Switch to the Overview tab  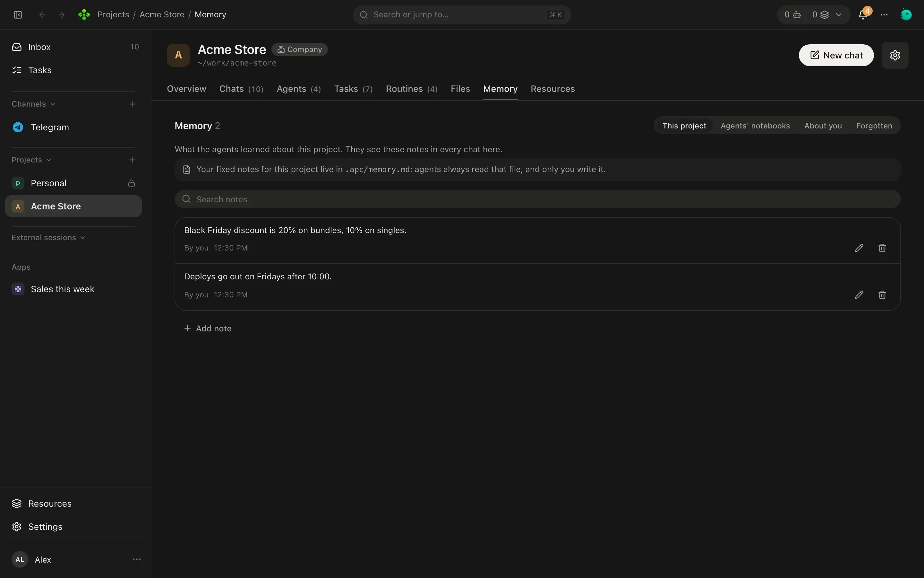pyautogui.click(x=186, y=89)
